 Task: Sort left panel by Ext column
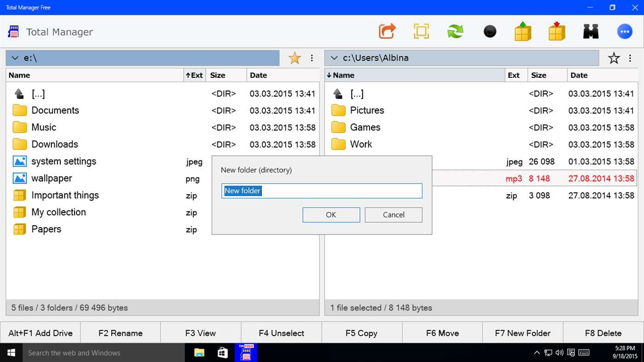(195, 75)
